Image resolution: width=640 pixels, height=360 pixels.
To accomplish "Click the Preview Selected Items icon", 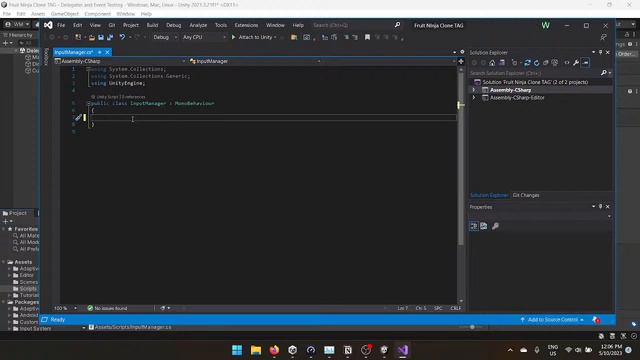I will tap(586, 63).
